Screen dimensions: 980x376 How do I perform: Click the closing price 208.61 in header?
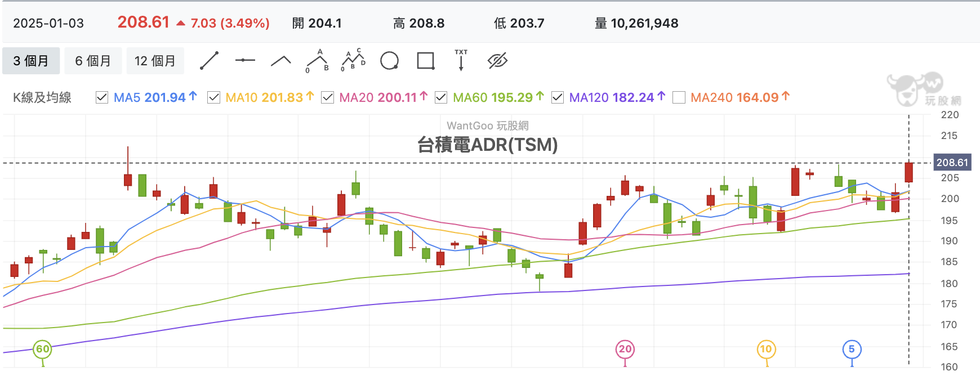point(144,22)
